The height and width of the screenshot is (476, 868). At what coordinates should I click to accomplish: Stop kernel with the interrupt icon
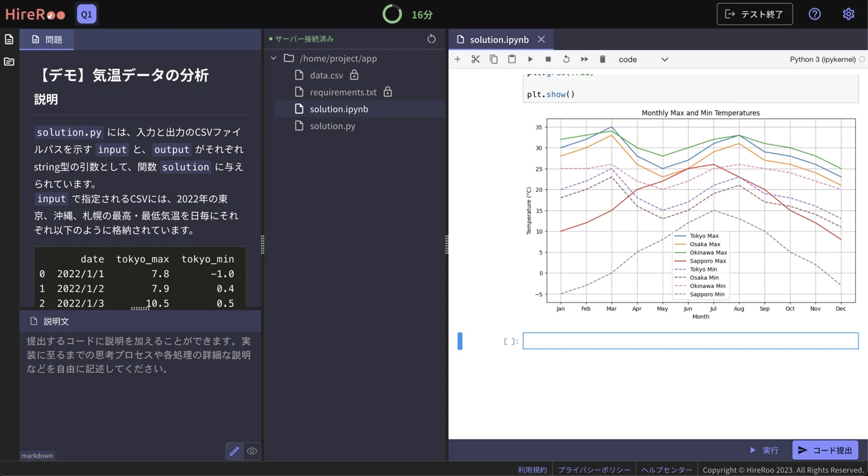click(548, 59)
